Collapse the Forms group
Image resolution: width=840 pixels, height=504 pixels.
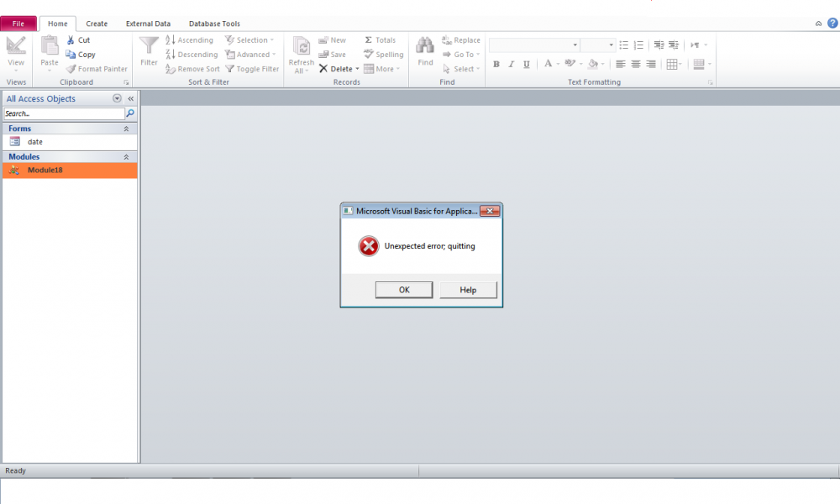pos(127,129)
